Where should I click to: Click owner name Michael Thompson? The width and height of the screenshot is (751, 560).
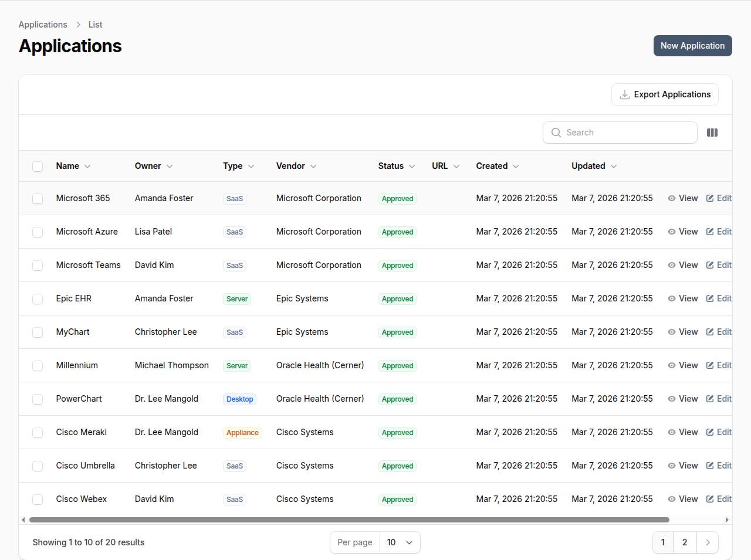click(x=172, y=365)
